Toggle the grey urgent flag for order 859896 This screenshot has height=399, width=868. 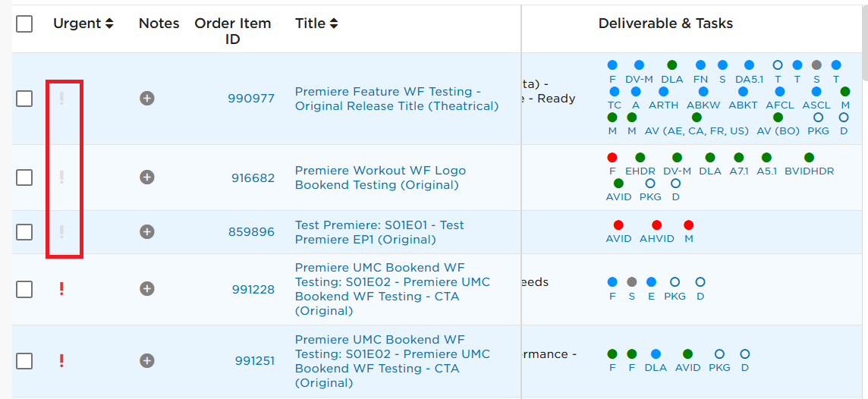click(62, 232)
